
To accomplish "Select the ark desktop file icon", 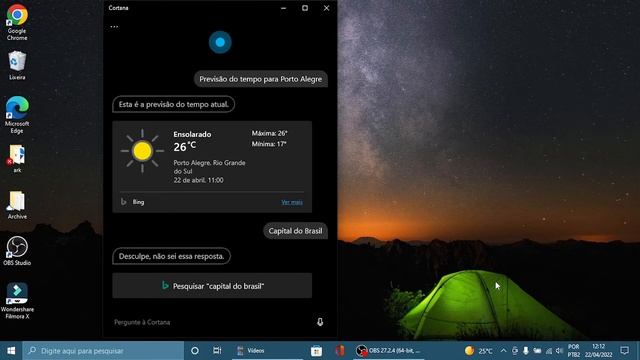I will click(17, 159).
